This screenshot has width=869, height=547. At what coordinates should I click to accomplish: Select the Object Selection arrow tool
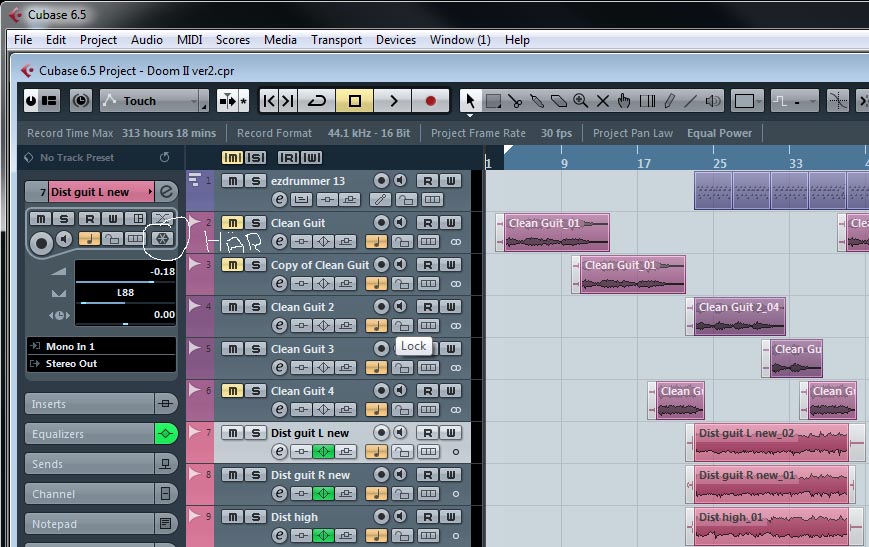coord(470,101)
